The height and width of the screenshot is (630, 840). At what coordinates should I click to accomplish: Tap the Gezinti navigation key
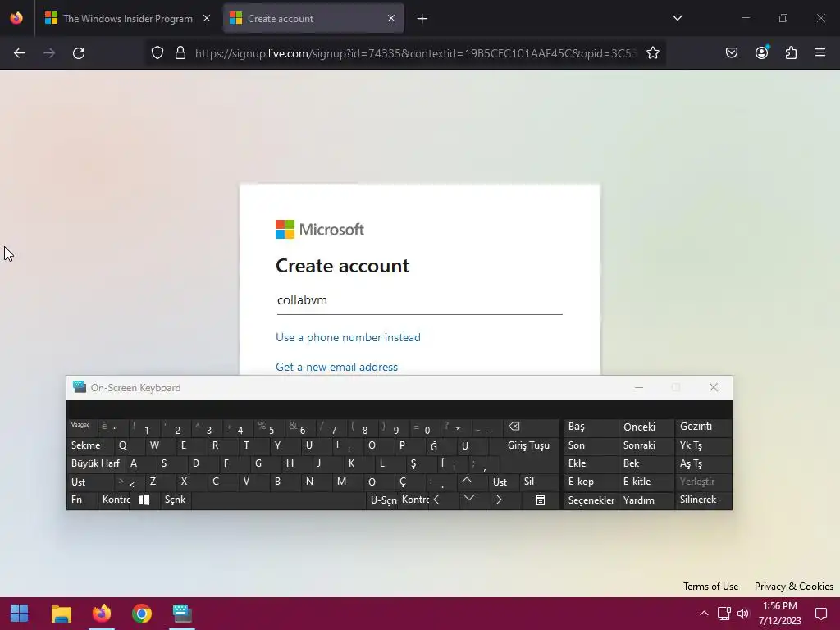pyautogui.click(x=703, y=427)
